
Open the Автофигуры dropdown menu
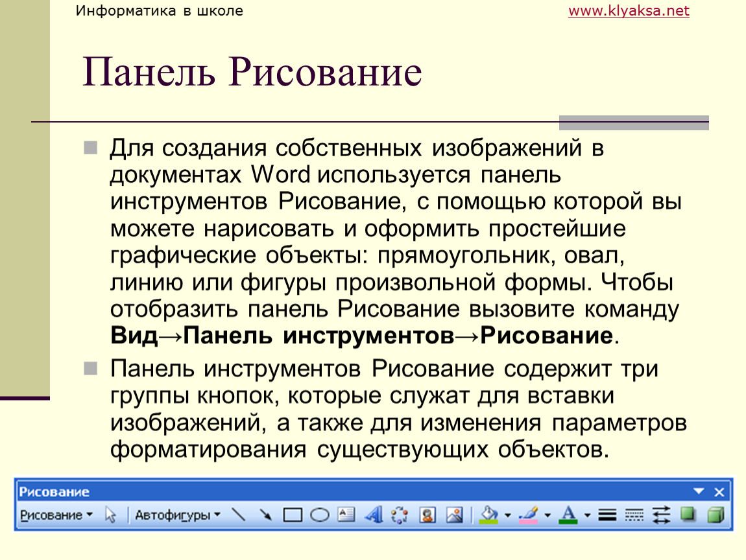(x=178, y=515)
